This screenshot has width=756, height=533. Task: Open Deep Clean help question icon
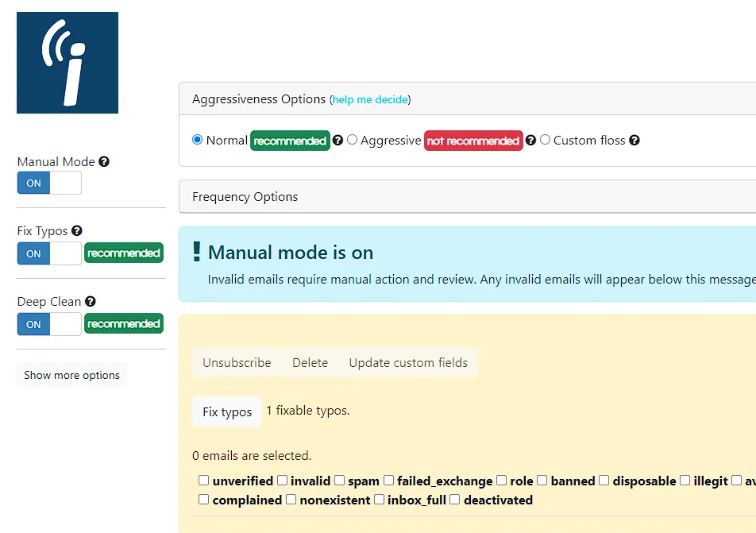click(91, 302)
